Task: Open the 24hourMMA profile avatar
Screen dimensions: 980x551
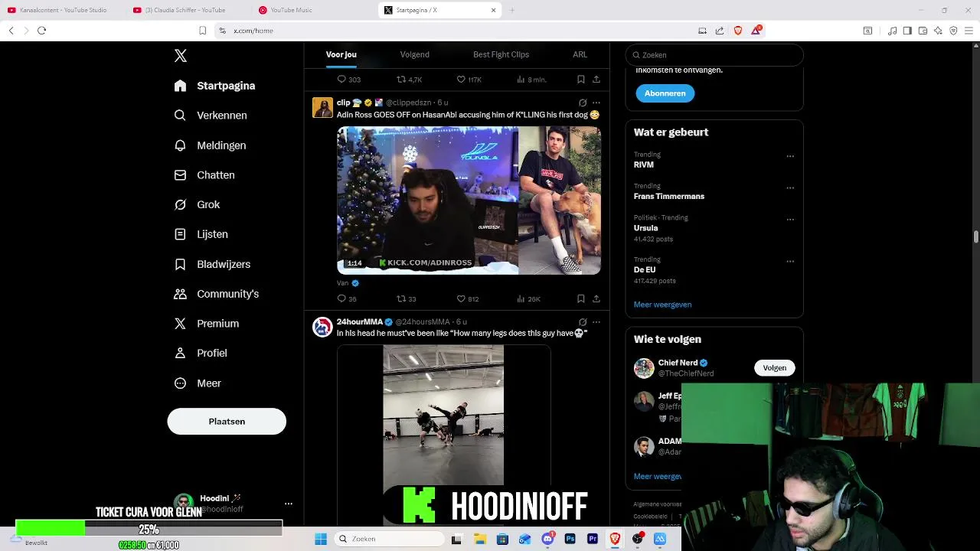Action: (x=322, y=327)
